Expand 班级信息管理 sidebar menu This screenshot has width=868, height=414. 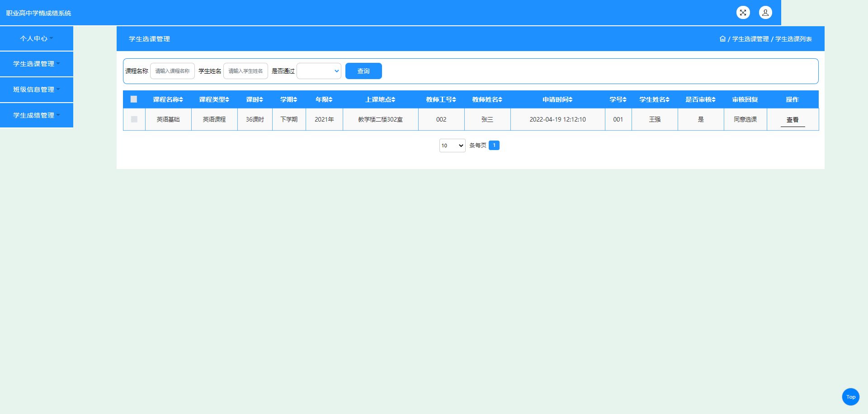point(37,89)
